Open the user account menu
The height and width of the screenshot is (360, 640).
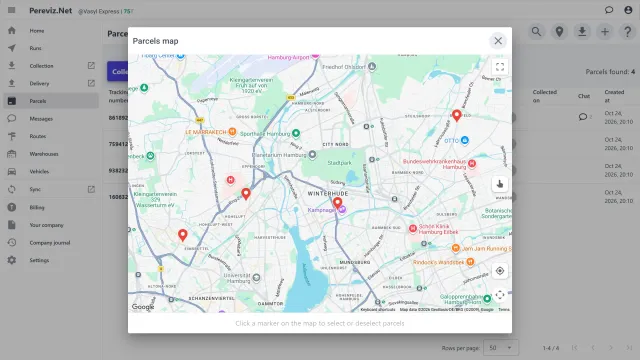[628, 10]
